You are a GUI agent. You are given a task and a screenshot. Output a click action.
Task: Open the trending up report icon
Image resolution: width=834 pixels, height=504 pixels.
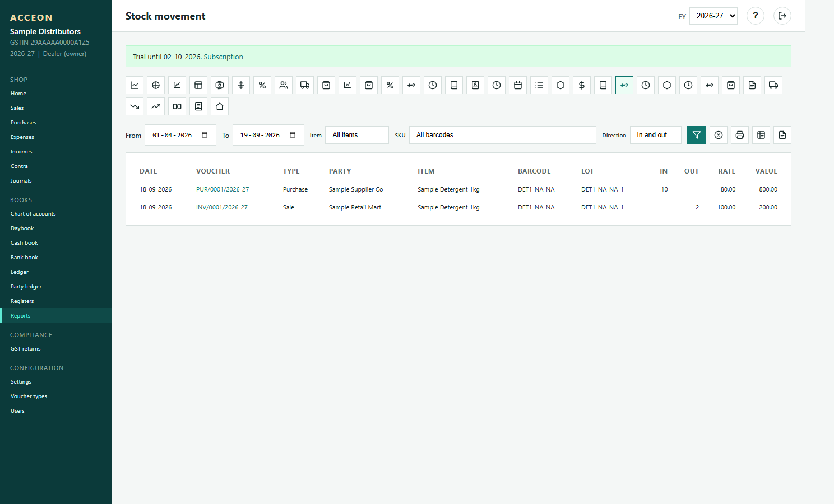pyautogui.click(x=156, y=106)
